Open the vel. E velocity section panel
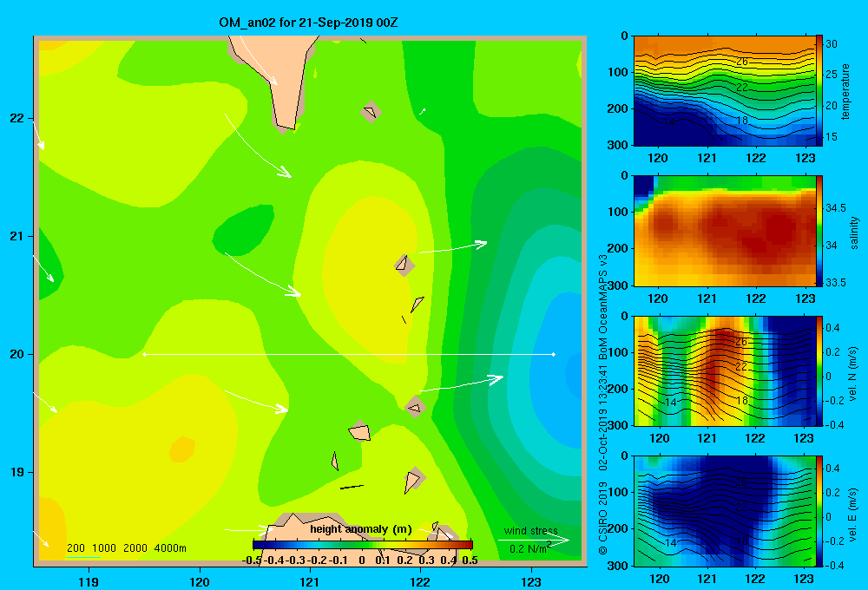Screen dimensions: 868x590 [x=725, y=511]
